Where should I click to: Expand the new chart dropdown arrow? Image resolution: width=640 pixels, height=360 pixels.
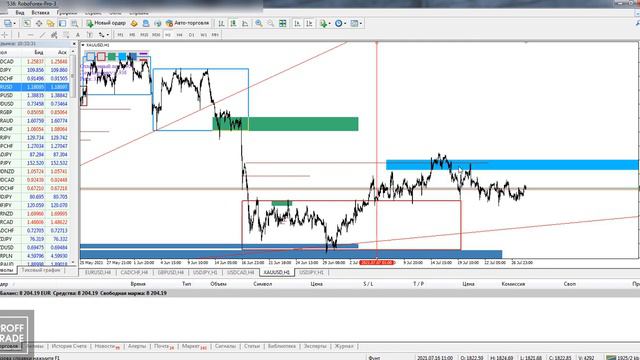(x=14, y=24)
